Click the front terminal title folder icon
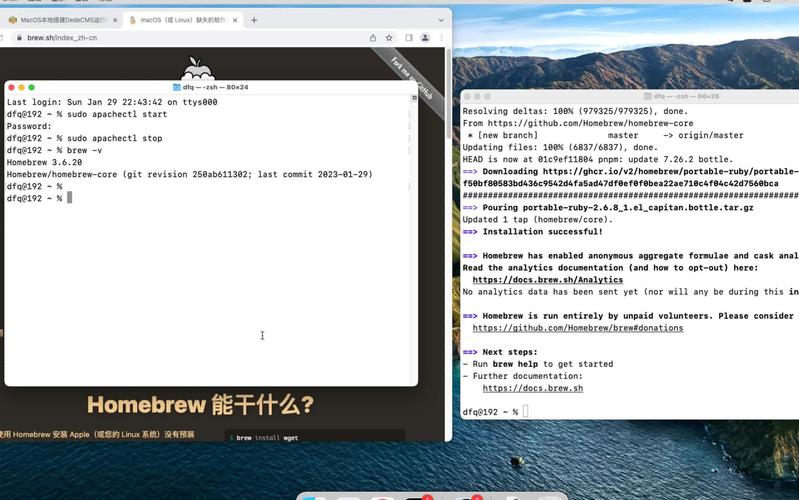799x500 pixels. [x=177, y=88]
